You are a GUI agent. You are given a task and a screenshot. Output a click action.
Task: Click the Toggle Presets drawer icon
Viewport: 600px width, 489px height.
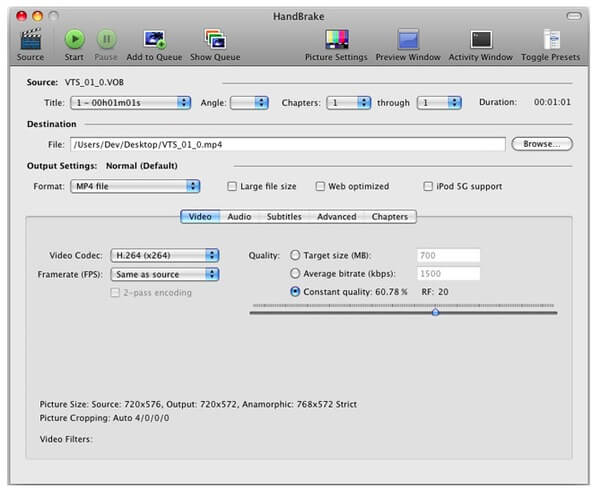point(552,39)
